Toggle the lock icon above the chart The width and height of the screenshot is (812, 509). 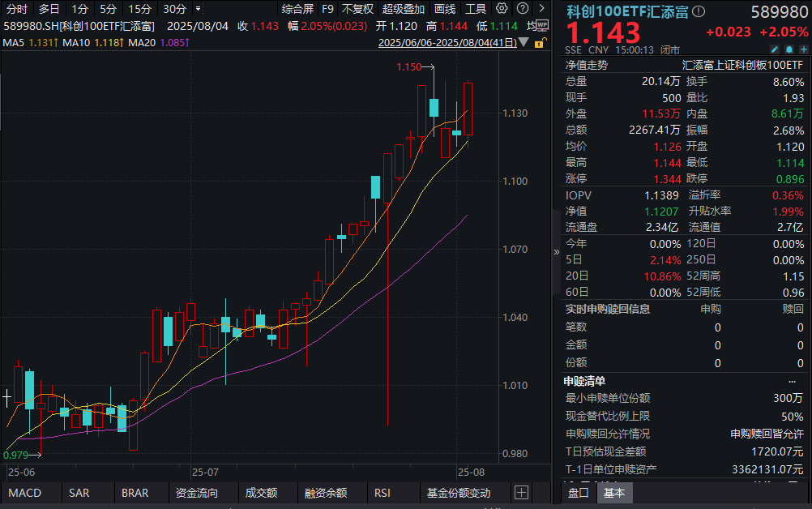point(541,42)
